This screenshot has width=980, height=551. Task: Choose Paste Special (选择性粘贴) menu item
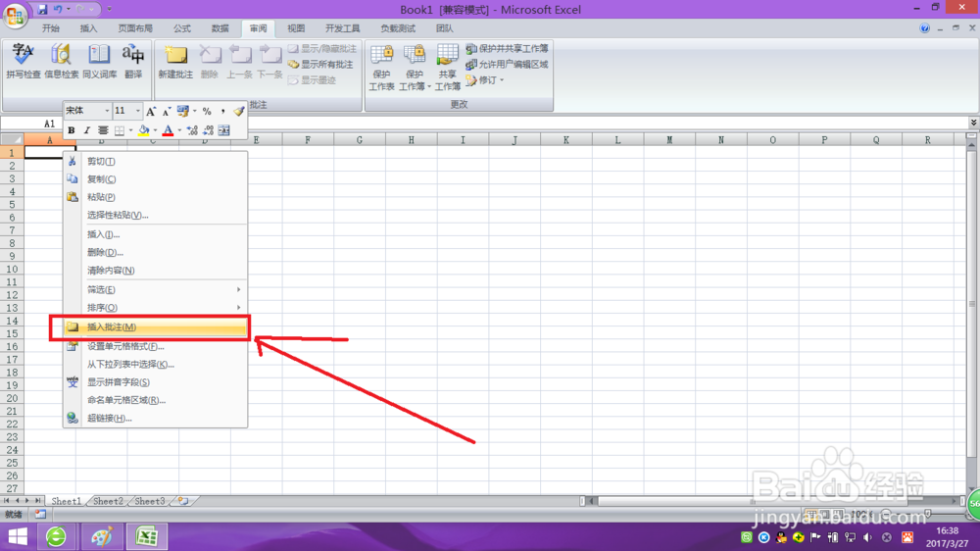click(x=155, y=215)
